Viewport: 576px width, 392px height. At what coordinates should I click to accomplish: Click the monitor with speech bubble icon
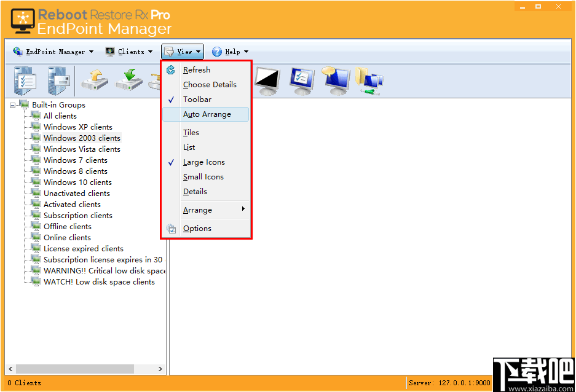coord(336,80)
